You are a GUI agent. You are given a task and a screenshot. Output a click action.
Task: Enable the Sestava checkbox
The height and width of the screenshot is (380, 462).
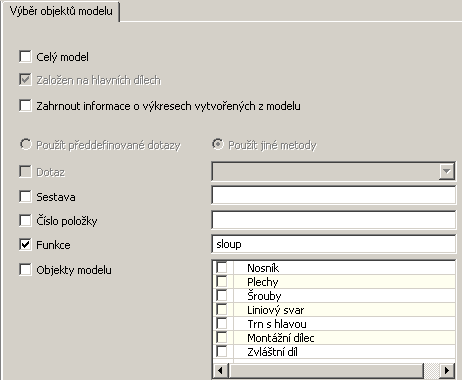pos(25,197)
